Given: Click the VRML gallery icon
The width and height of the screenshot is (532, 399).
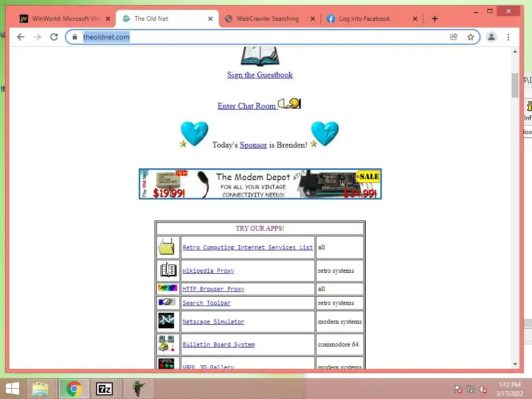Looking at the screenshot, I should [166, 363].
